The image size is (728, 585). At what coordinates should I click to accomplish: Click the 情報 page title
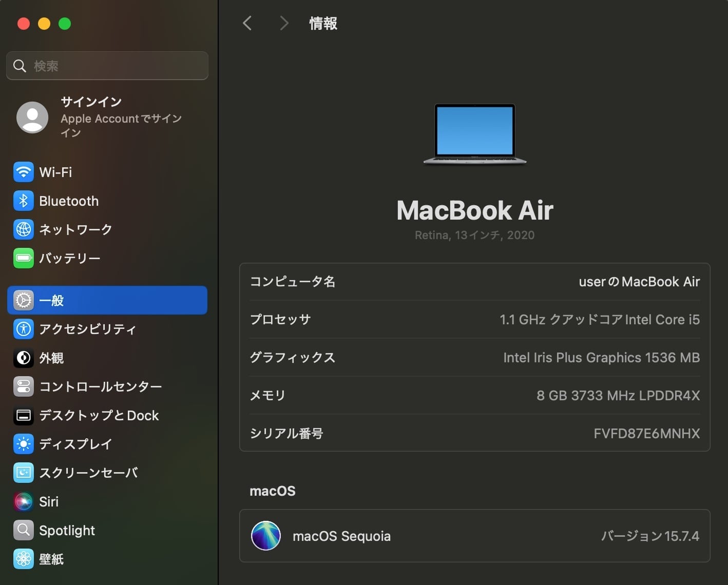click(x=323, y=23)
